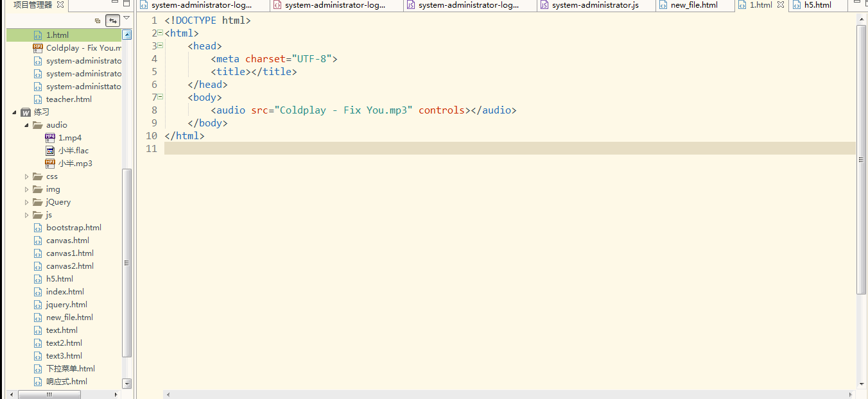868x399 pixels.
Task: Close the 项目管理器 panel tab
Action: click(60, 5)
